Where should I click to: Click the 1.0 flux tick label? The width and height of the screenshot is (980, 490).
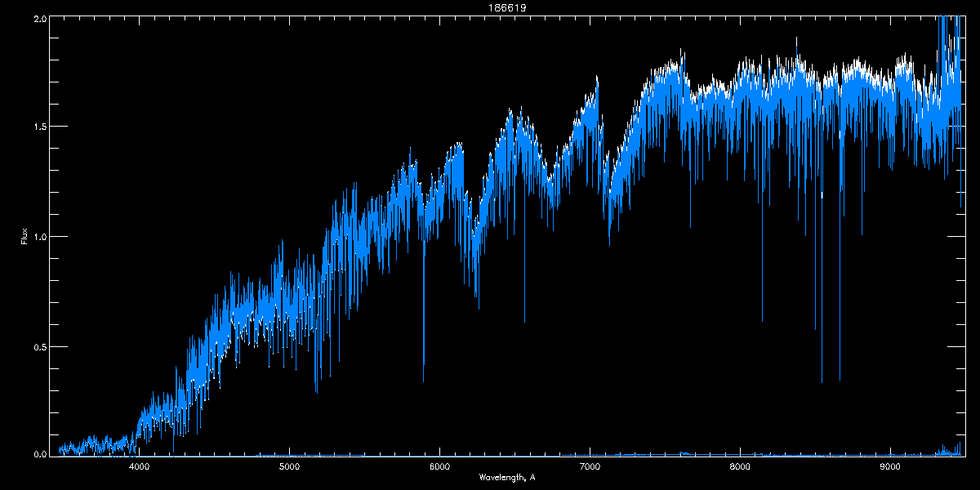click(38, 237)
